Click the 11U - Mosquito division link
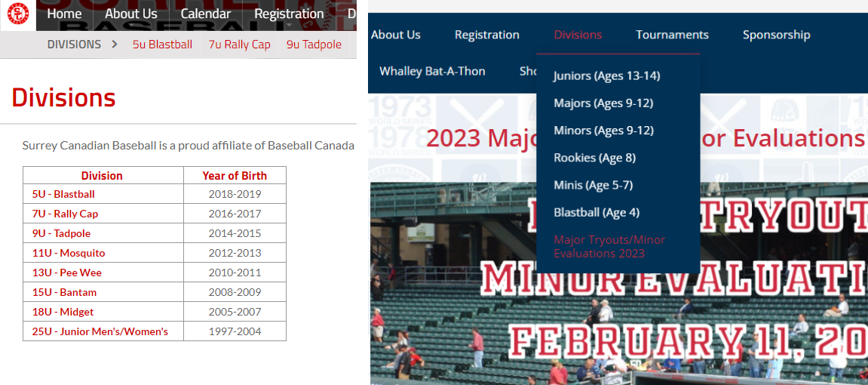Screen dimensions: 868x385 click(x=69, y=253)
